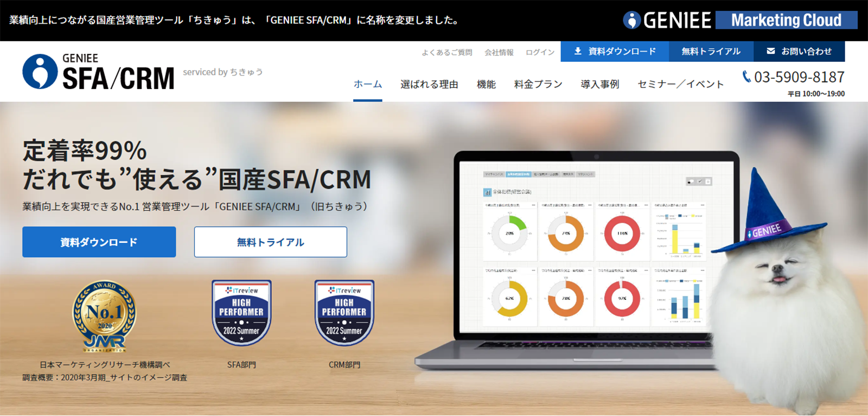This screenshot has width=868, height=416.
Task: Click the blue 資料ダウンロード hero button
Action: tap(99, 242)
